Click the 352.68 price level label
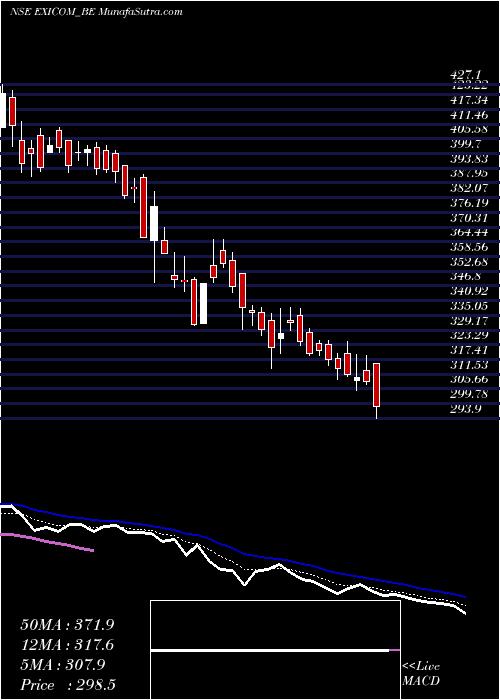Viewport: 500px width, 700px height. [x=469, y=262]
